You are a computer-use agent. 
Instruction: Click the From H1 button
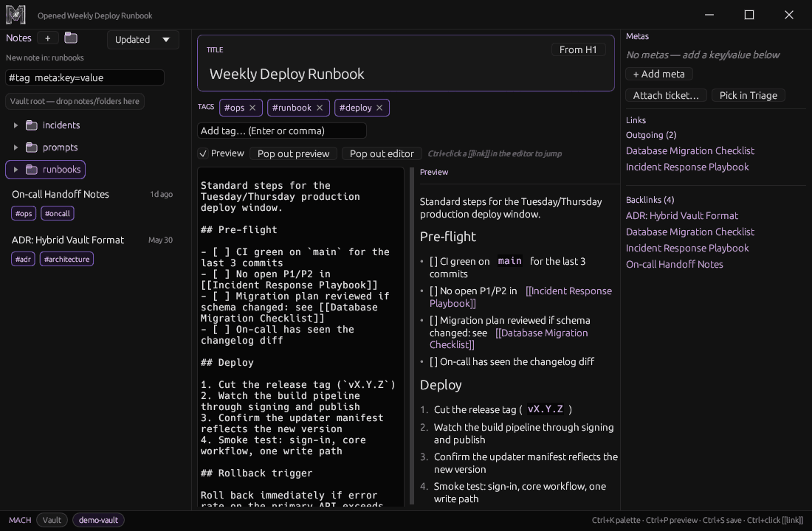coord(578,49)
